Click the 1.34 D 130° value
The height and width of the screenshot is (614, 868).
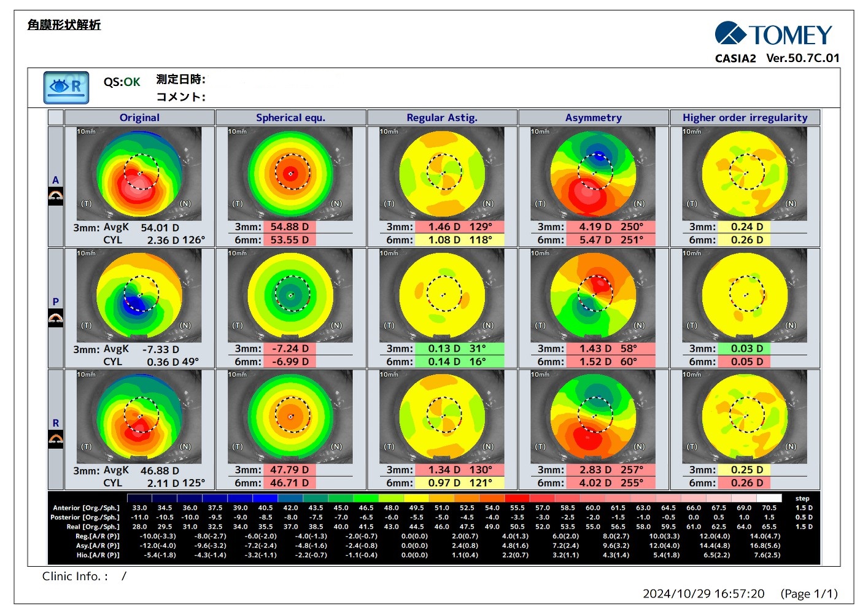point(460,470)
